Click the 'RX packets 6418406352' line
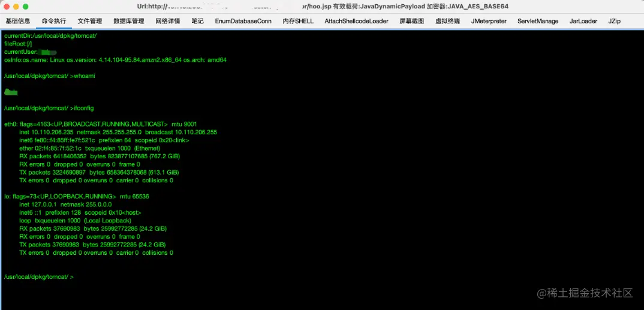This screenshot has height=310, width=644. pos(100,156)
